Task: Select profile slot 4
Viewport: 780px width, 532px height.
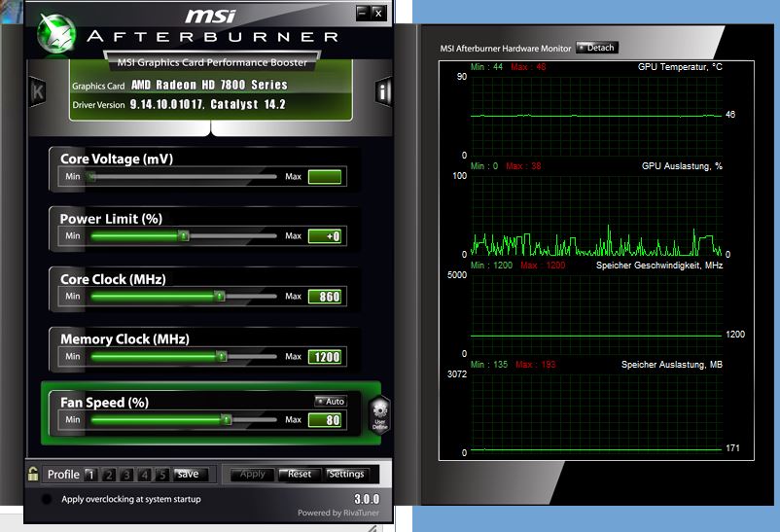Action: click(144, 475)
